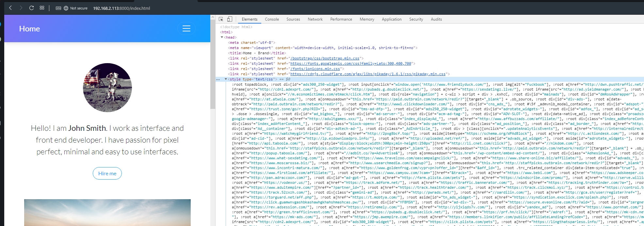Open the Audits tab

click(436, 19)
